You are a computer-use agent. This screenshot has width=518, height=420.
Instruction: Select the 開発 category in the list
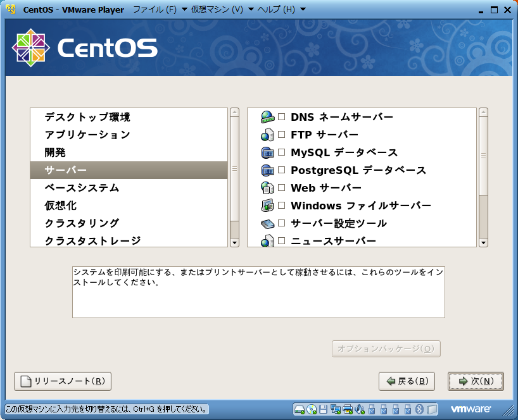click(55, 152)
